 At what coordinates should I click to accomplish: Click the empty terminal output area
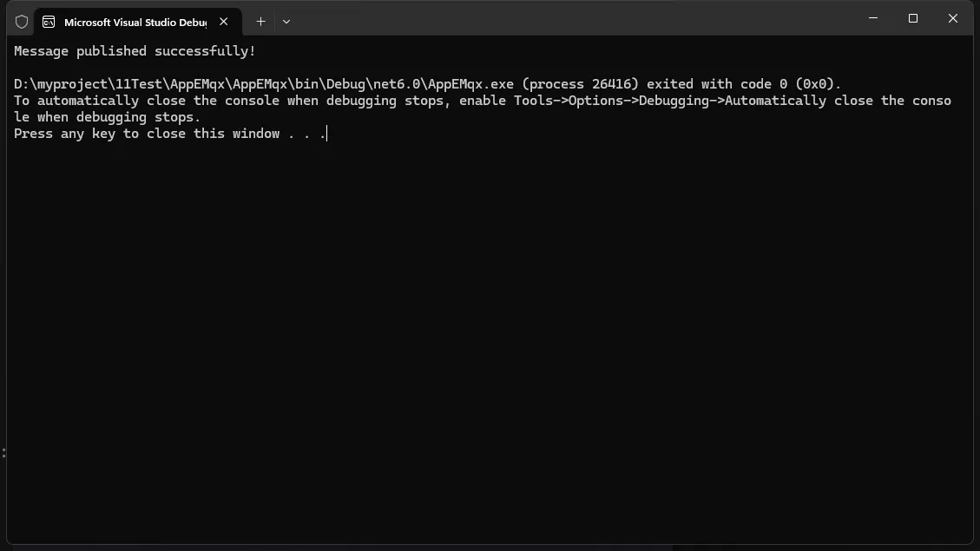pos(486,347)
